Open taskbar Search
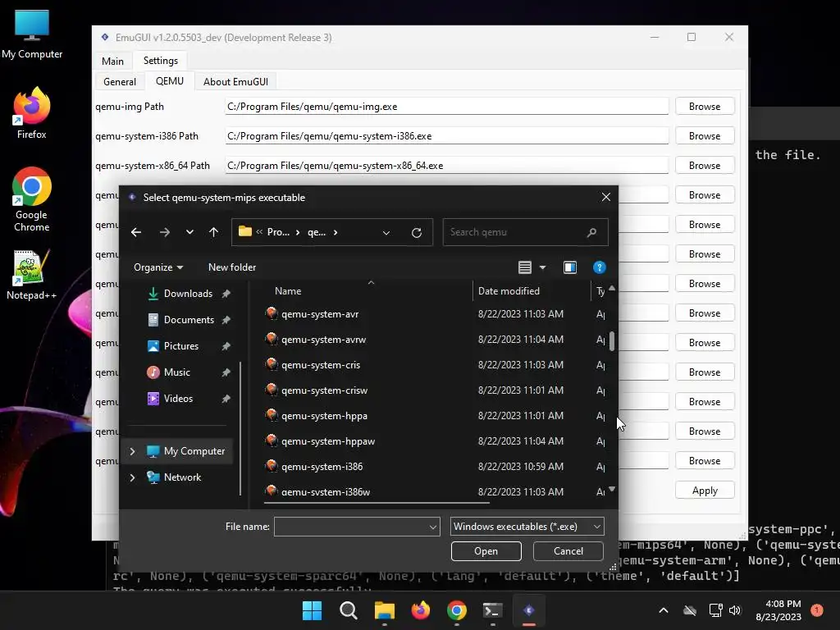 [348, 610]
